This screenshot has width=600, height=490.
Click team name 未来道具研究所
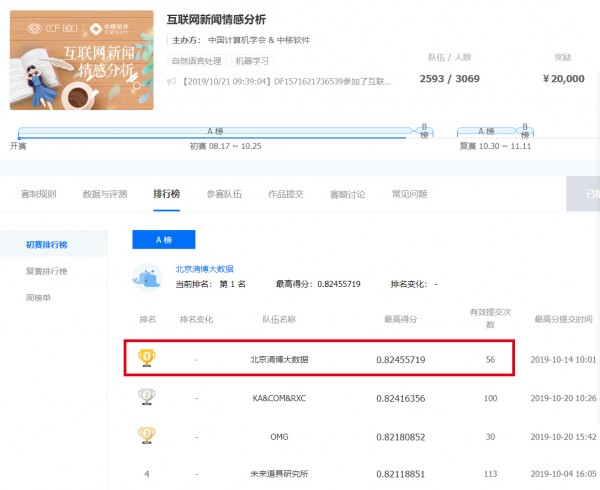[279, 474]
